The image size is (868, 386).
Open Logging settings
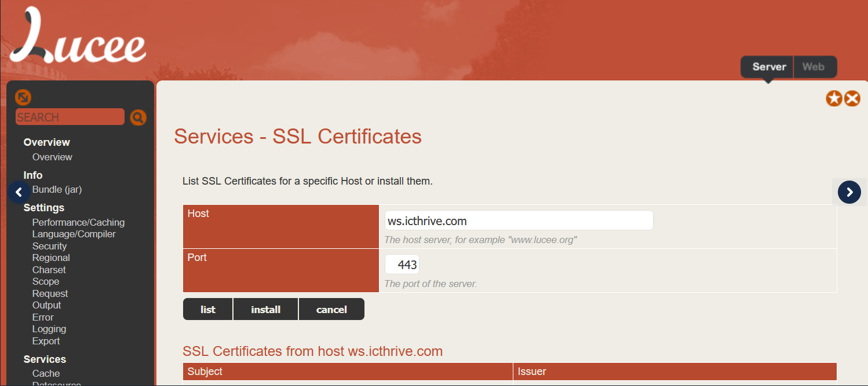49,329
